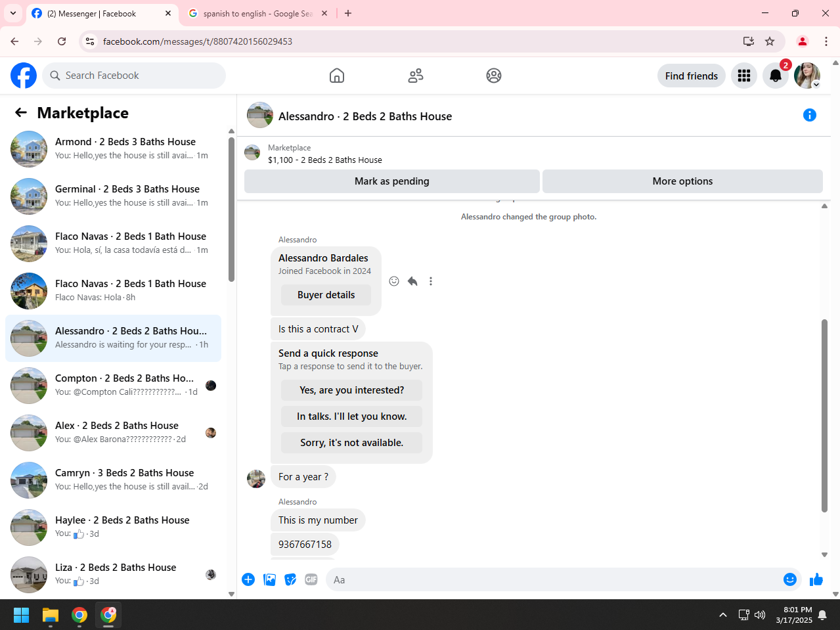Image resolution: width=840 pixels, height=630 pixels.
Task: Send a thumbs-up like
Action: 816,579
